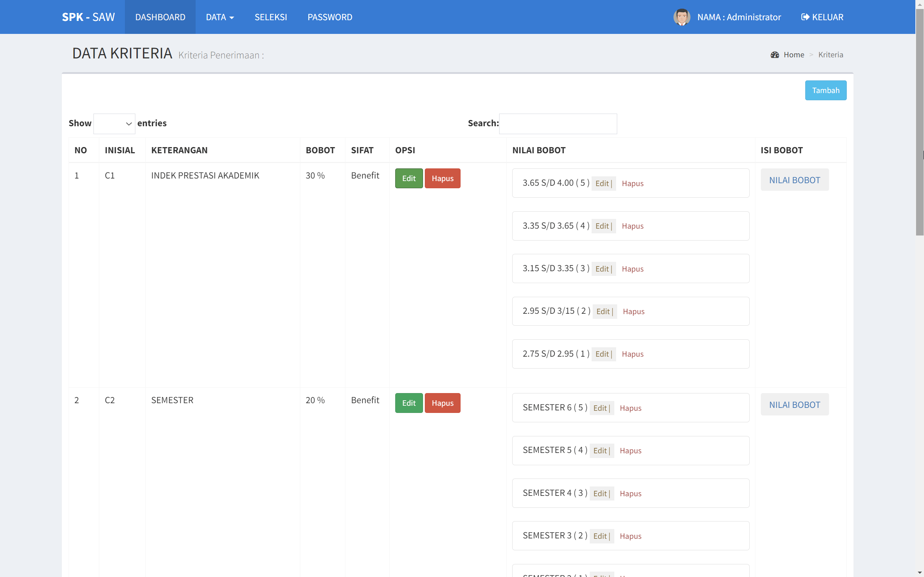Screen dimensions: 924x577
Task: Edit the 3.65 S/D 4.00 weight entry
Action: click(x=602, y=183)
